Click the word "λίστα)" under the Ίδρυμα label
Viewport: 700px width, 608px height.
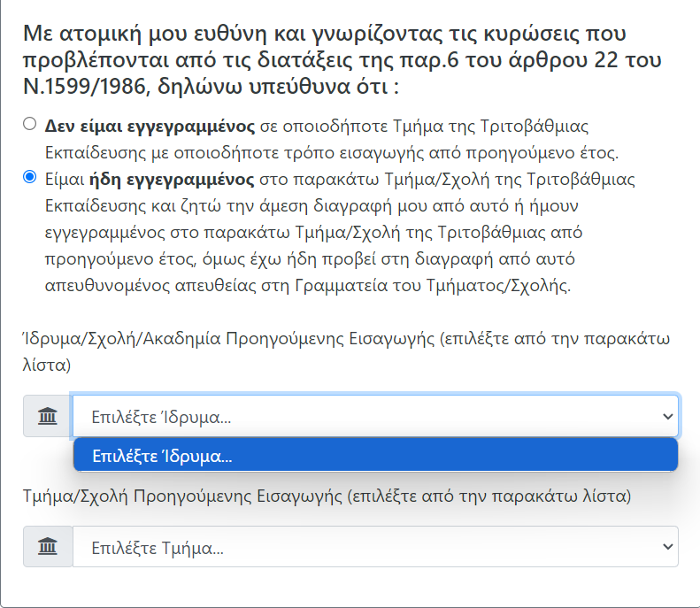[47, 364]
